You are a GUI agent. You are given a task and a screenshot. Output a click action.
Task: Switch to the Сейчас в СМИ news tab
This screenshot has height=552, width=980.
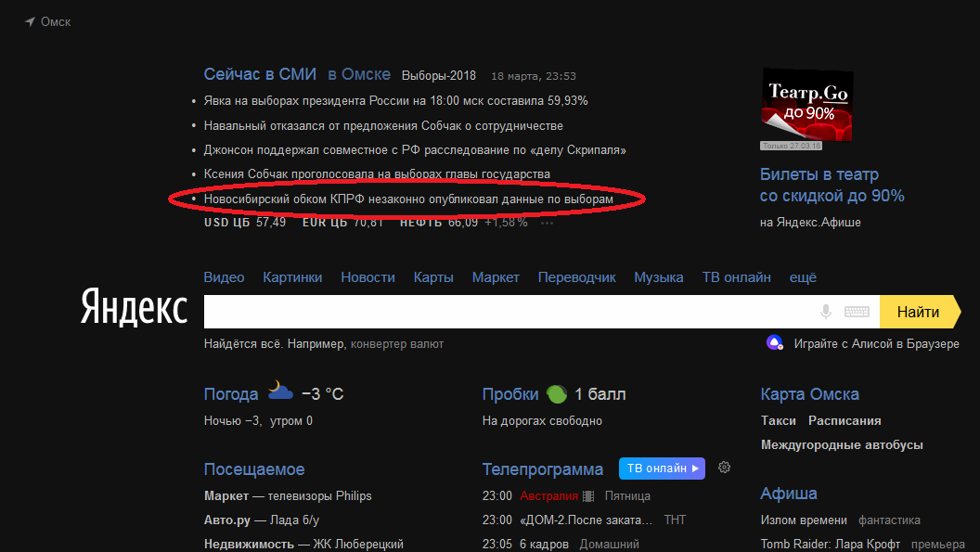point(260,74)
